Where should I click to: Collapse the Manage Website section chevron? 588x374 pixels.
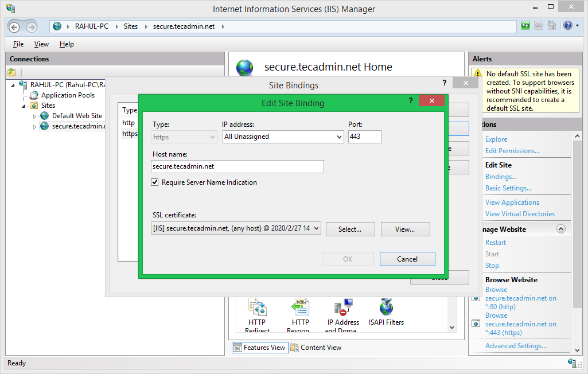coord(561,229)
